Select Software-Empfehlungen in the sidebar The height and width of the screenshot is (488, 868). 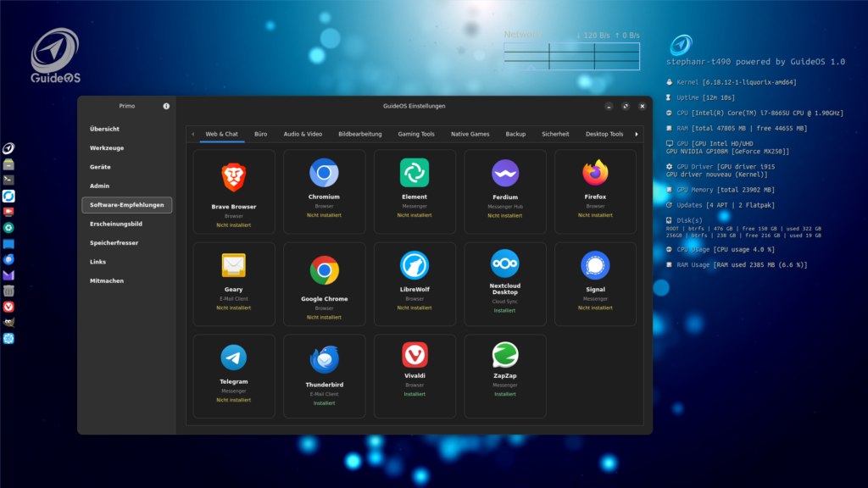tap(127, 205)
